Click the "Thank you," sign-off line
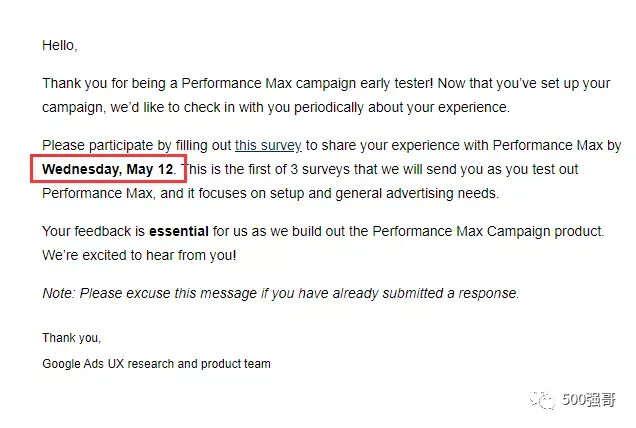Image resolution: width=636 pixels, height=428 pixels. tap(71, 338)
